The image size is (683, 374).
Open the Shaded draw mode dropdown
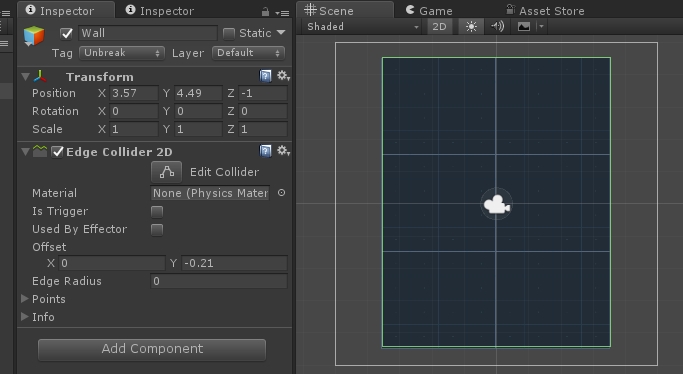362,27
